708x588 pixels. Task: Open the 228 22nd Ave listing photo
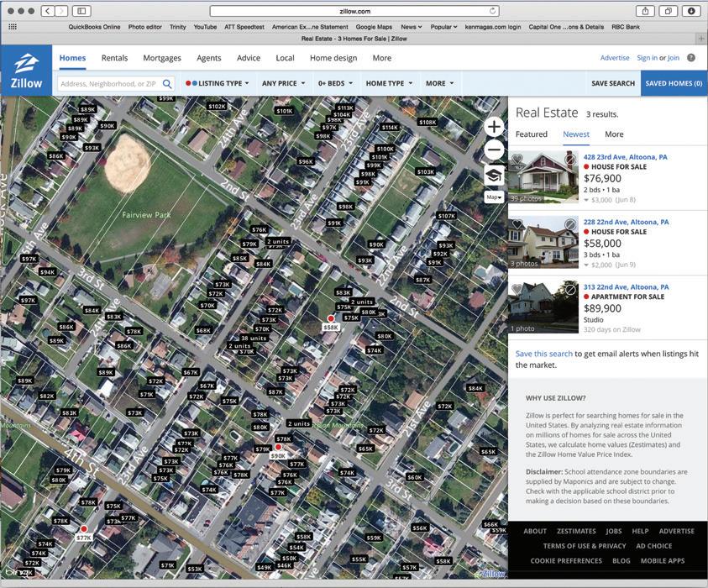pyautogui.click(x=543, y=242)
